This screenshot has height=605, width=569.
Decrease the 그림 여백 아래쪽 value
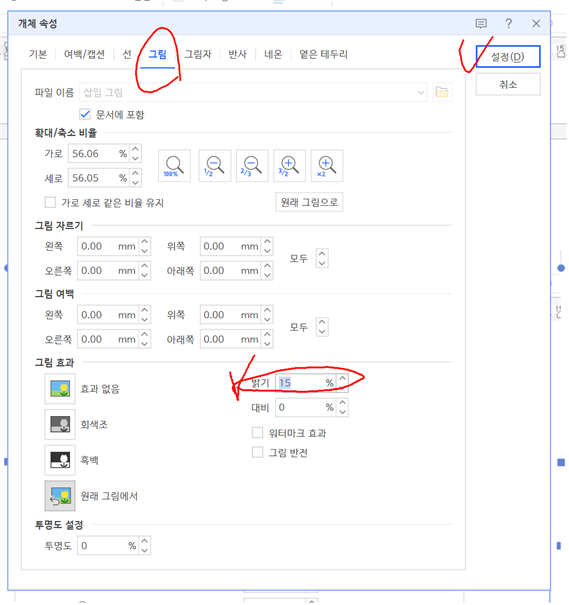[267, 344]
